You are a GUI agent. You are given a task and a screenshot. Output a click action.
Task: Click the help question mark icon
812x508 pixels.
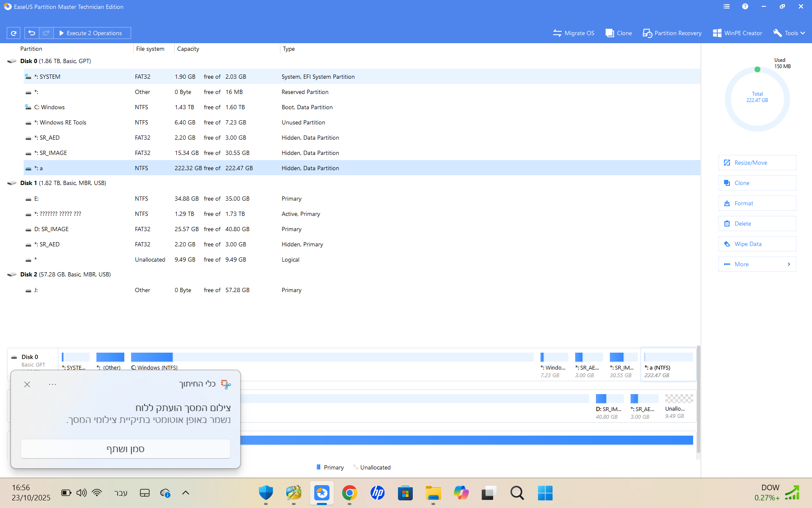pyautogui.click(x=745, y=7)
